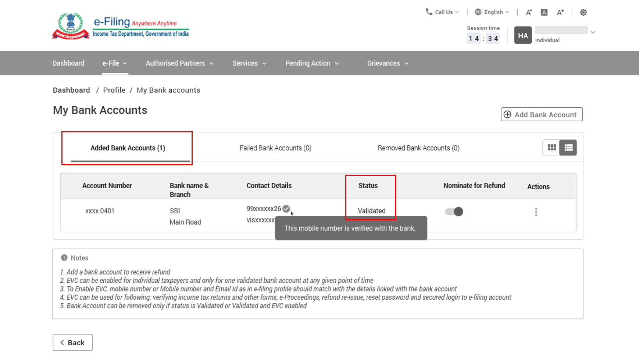Expand the user profile chevron

tap(593, 32)
